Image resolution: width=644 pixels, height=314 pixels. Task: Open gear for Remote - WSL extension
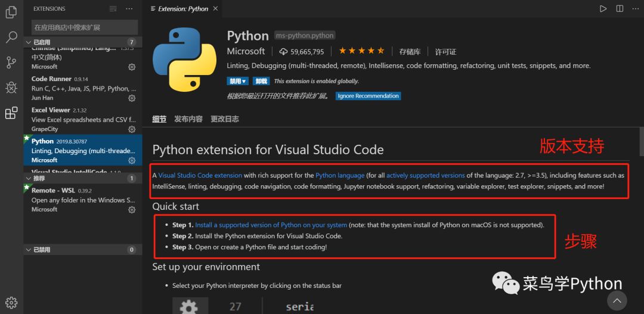pyautogui.click(x=132, y=210)
